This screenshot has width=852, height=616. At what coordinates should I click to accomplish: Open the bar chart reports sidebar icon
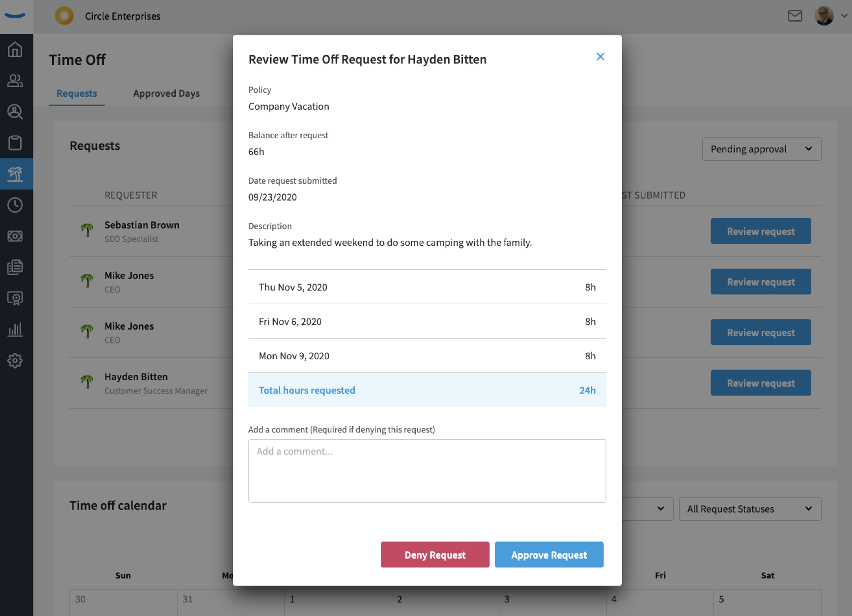click(x=15, y=329)
